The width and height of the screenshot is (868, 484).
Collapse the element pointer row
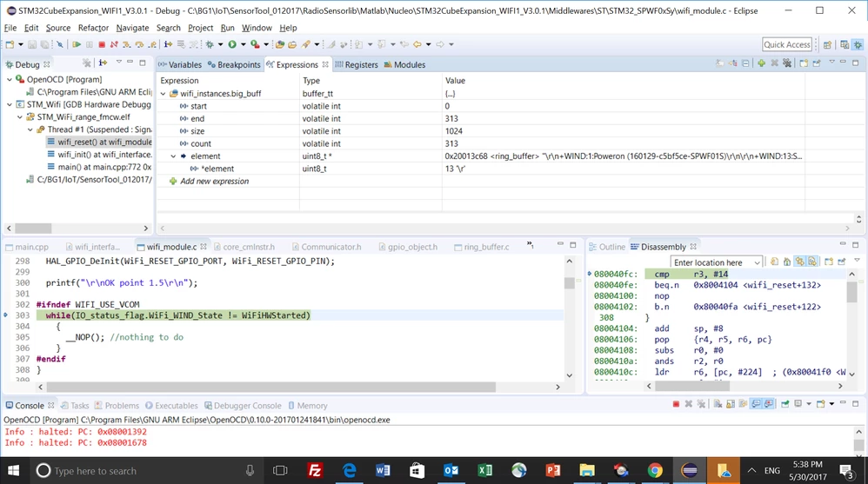[x=173, y=156]
